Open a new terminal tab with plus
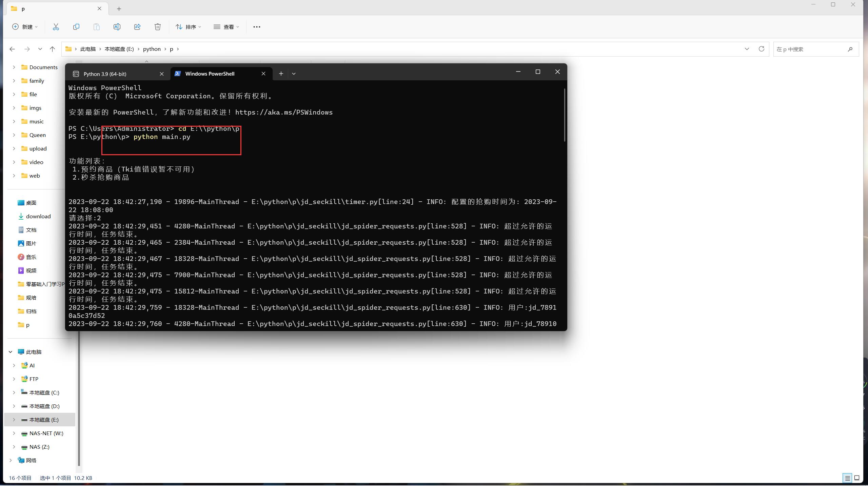868x486 pixels. 281,74
